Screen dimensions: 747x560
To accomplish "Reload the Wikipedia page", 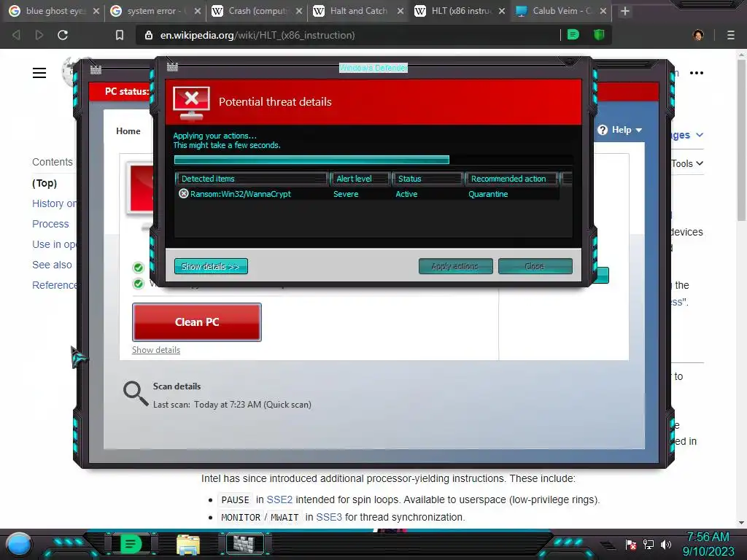I will 63,35.
